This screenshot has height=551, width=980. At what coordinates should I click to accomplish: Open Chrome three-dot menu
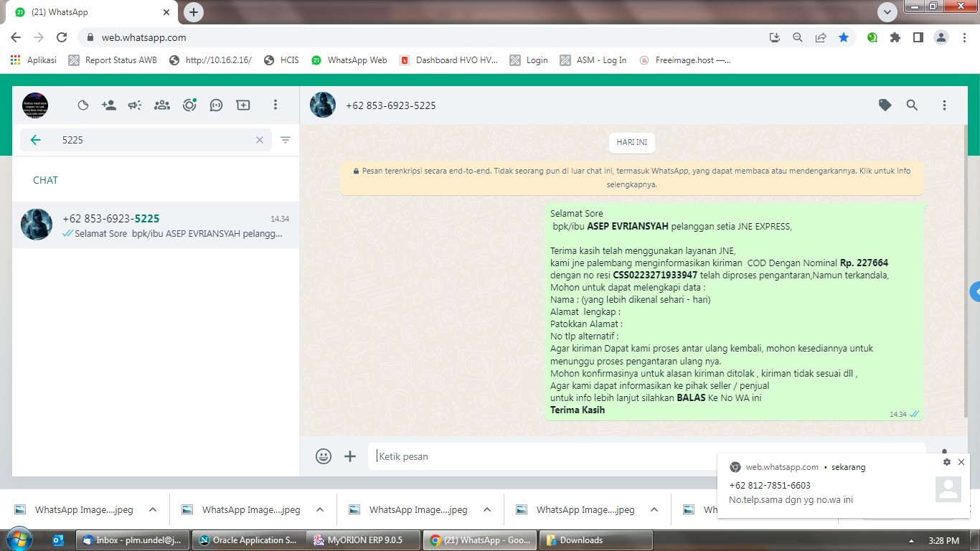coord(964,37)
